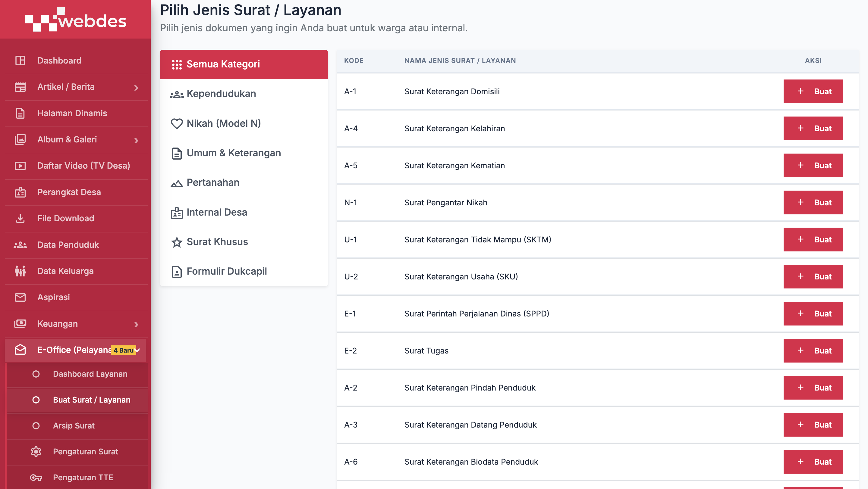Click the Kependudukan group icon

point(177,94)
